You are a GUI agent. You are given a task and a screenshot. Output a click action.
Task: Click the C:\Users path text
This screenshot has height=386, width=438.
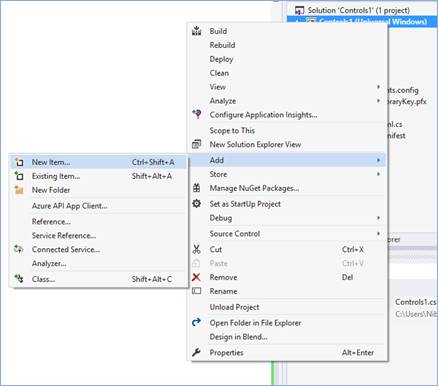416,314
